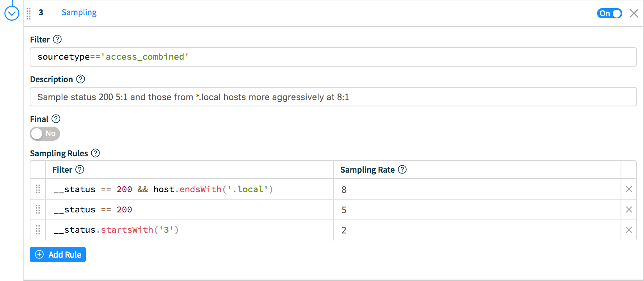Image resolution: width=644 pixels, height=281 pixels.
Task: Open the Sampling function title link
Action: tap(79, 12)
